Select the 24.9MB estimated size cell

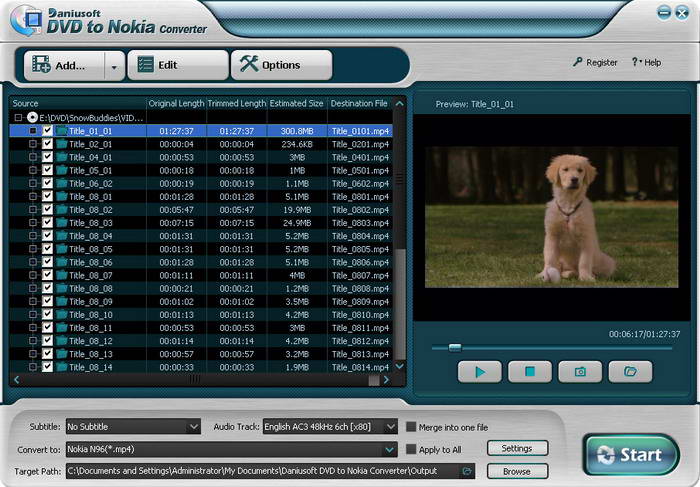point(297,223)
